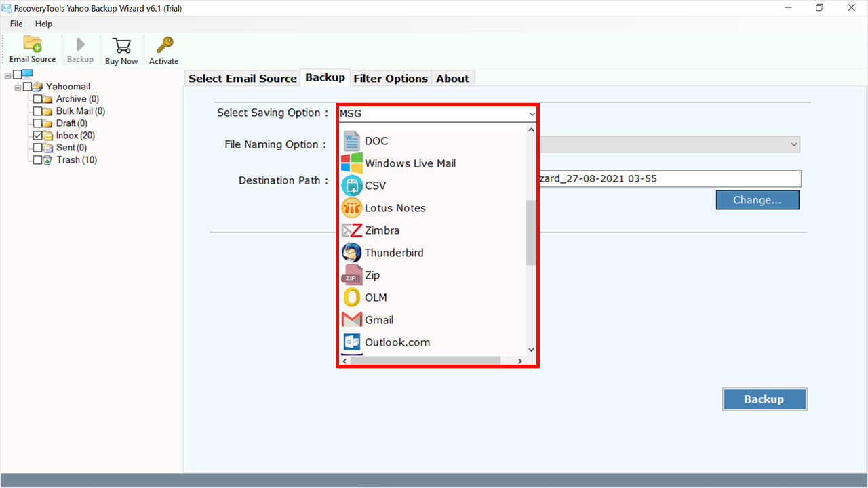Check the Bulk Mail (0) checkbox

(38, 111)
